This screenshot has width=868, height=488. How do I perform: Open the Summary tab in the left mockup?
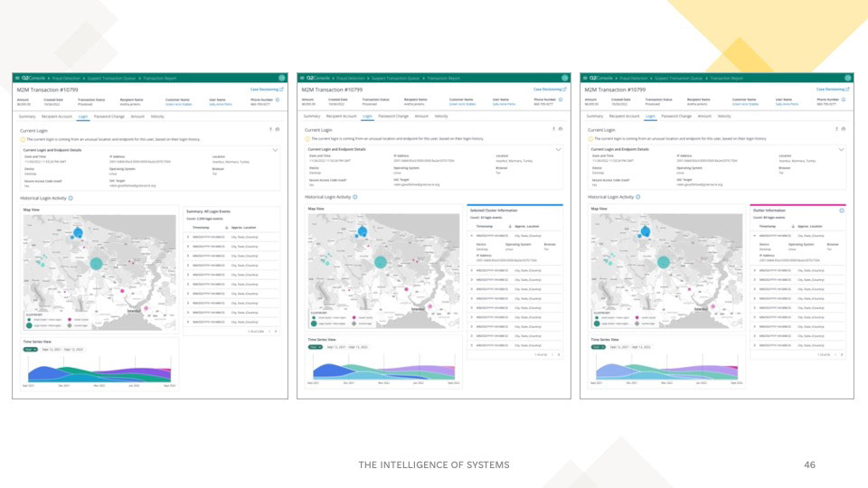(x=27, y=117)
